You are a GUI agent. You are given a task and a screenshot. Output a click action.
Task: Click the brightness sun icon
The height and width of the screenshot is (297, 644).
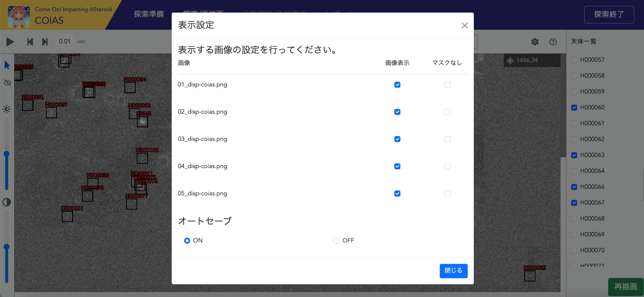point(7,109)
